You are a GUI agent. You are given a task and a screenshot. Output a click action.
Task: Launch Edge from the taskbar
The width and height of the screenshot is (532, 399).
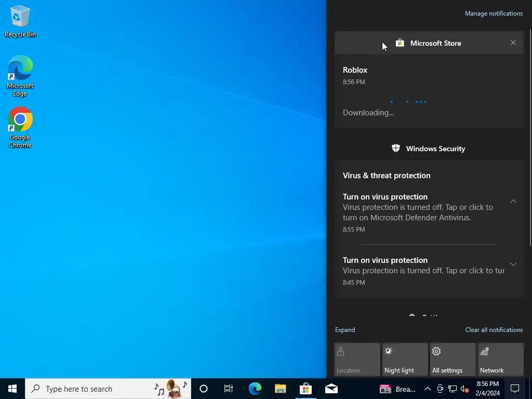255,389
